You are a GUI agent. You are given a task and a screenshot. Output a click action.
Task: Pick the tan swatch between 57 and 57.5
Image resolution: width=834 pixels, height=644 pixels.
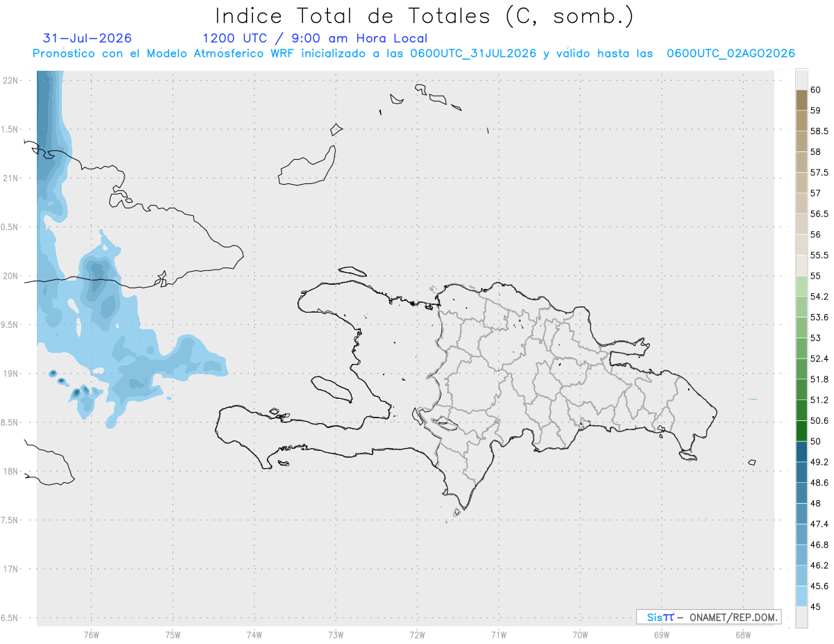[801, 183]
